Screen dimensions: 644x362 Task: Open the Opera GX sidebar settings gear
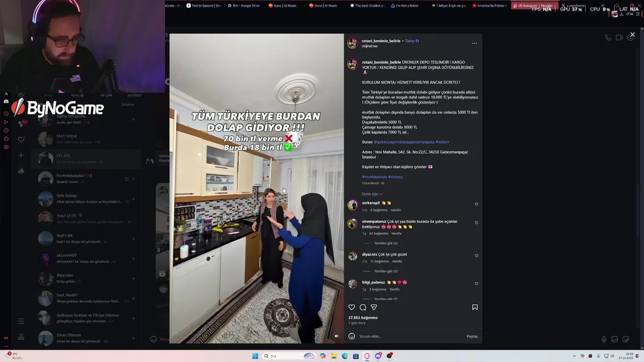[6, 147]
